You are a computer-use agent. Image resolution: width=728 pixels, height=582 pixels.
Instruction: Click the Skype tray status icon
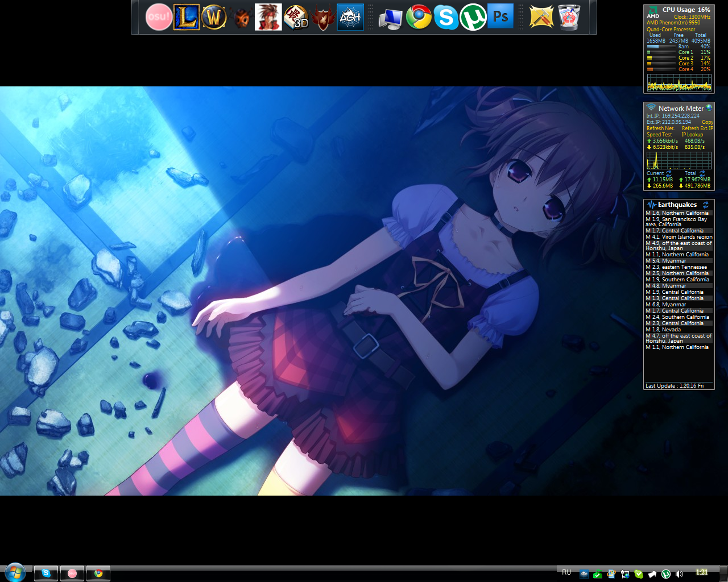coord(639,574)
